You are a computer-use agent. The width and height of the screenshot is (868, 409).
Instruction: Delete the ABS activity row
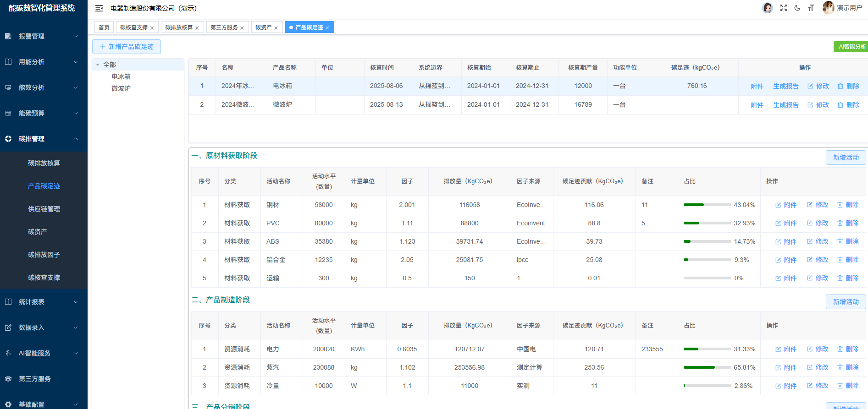(x=848, y=241)
